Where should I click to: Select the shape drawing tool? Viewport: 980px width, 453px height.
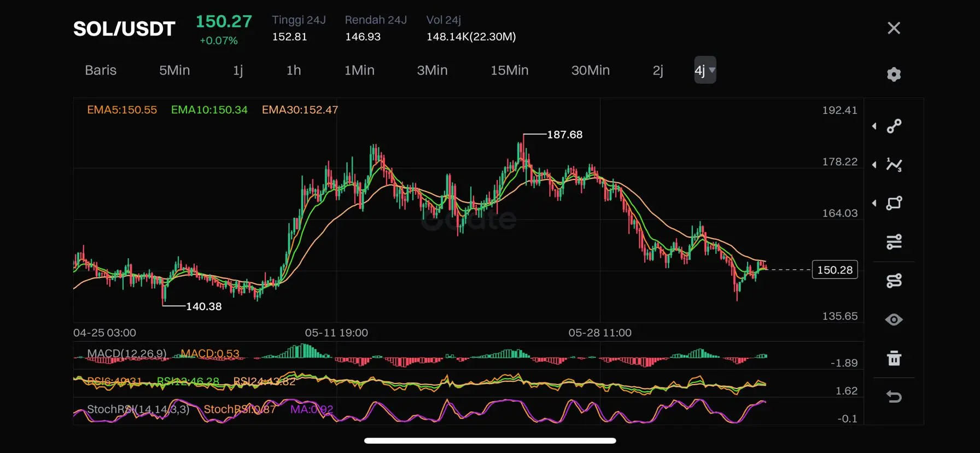(894, 203)
